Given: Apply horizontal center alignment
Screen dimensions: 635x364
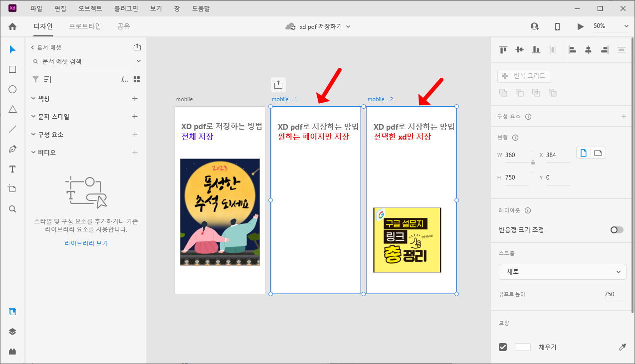Looking at the screenshot, I should (x=589, y=50).
